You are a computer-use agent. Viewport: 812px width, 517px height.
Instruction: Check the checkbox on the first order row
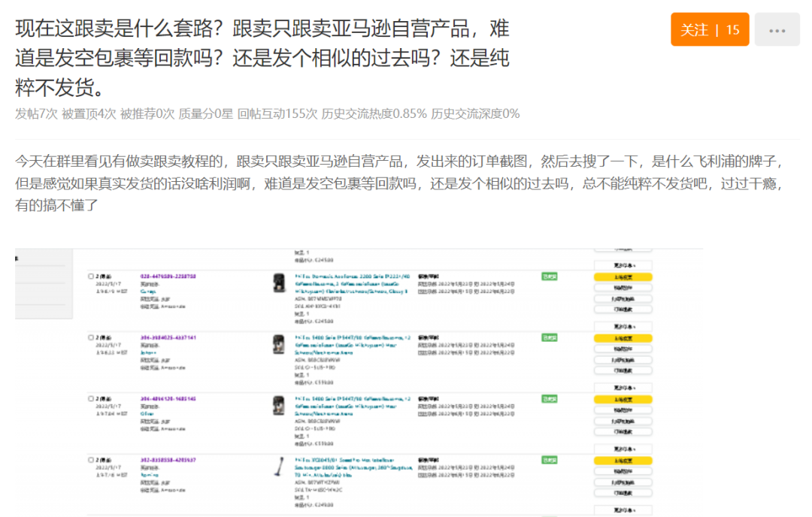(x=90, y=276)
